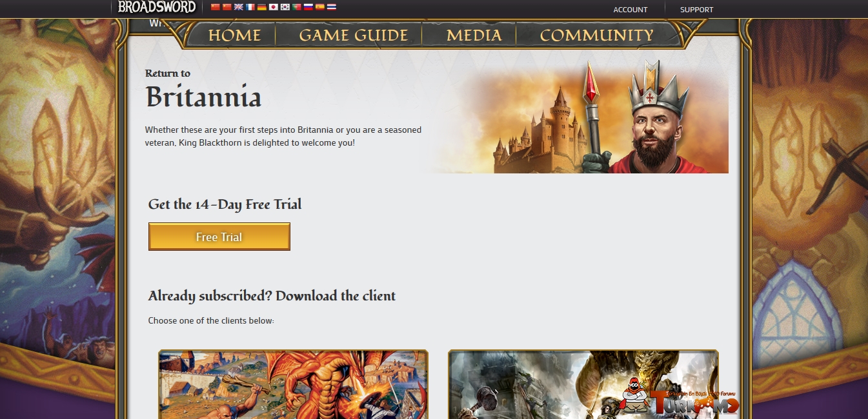The height and width of the screenshot is (419, 868).
Task: Open the Media menu
Action: click(474, 35)
